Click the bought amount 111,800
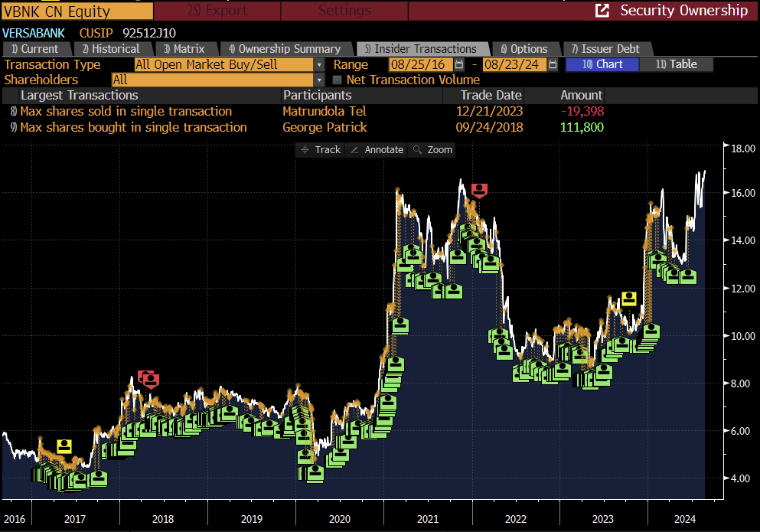Viewport: 760px width, 532px height. pos(582,128)
